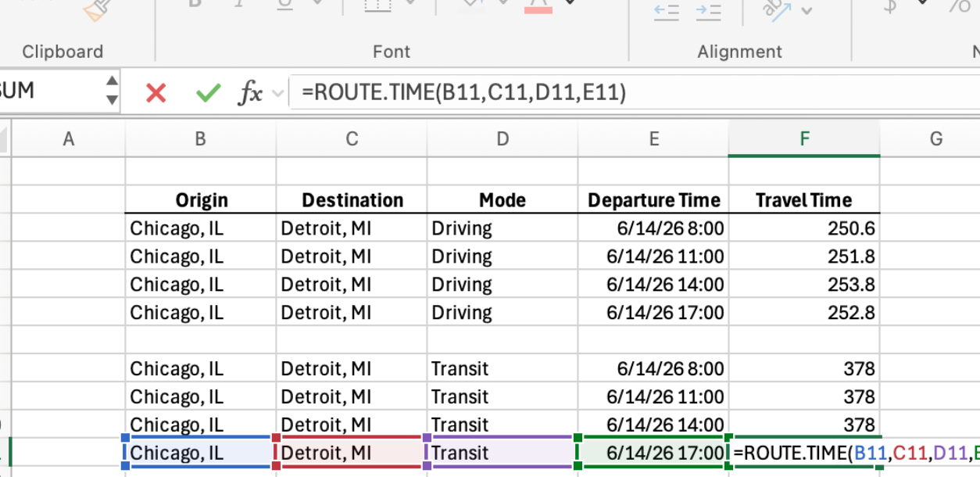Select Transit departure 6/14/26 14:00 cell
980x477 pixels.
[x=653, y=424]
